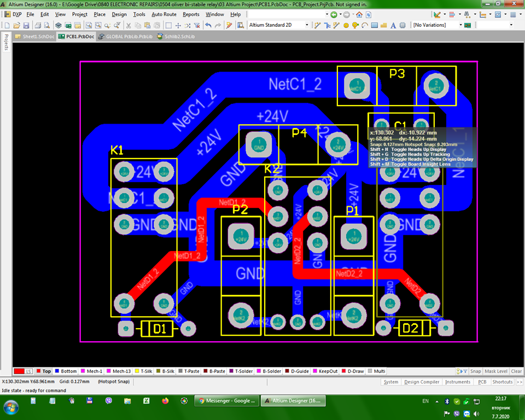Viewport: 525px width, 420px height.
Task: Open the Place menu
Action: (100, 14)
